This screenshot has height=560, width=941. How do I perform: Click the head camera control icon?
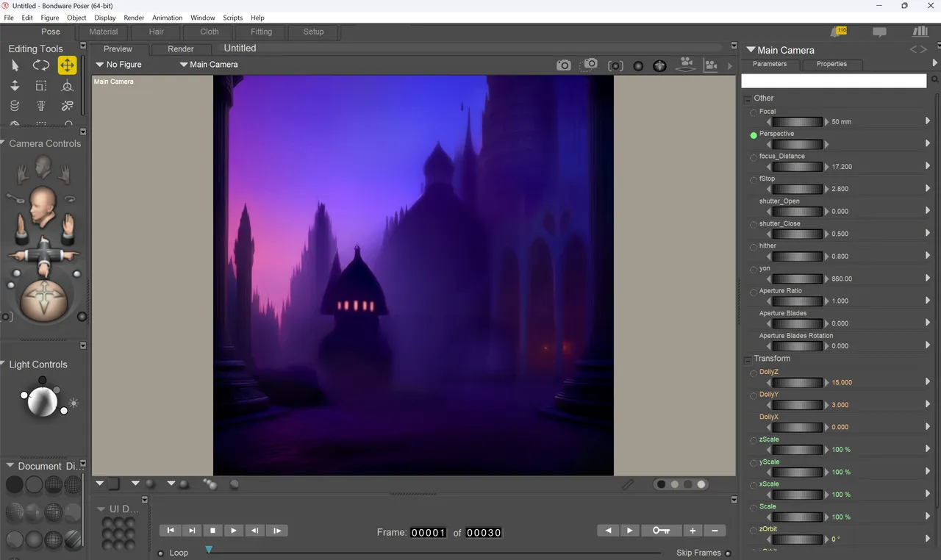[43, 167]
